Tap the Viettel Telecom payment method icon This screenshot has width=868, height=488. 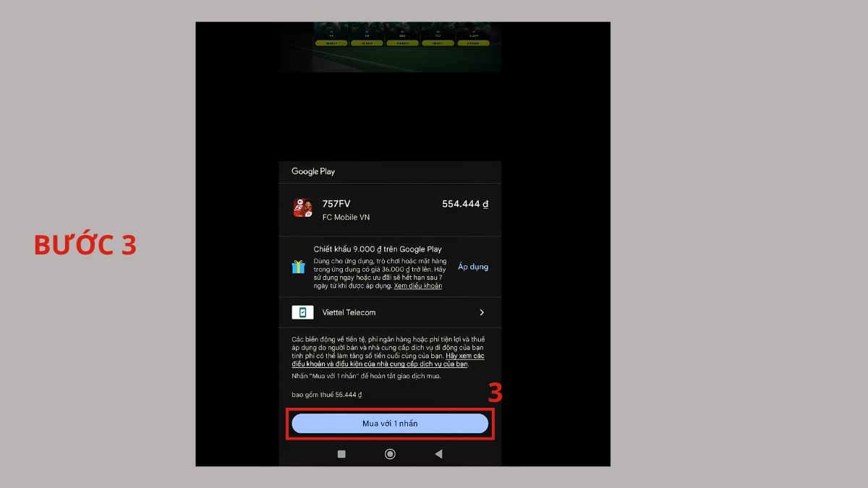click(x=302, y=312)
